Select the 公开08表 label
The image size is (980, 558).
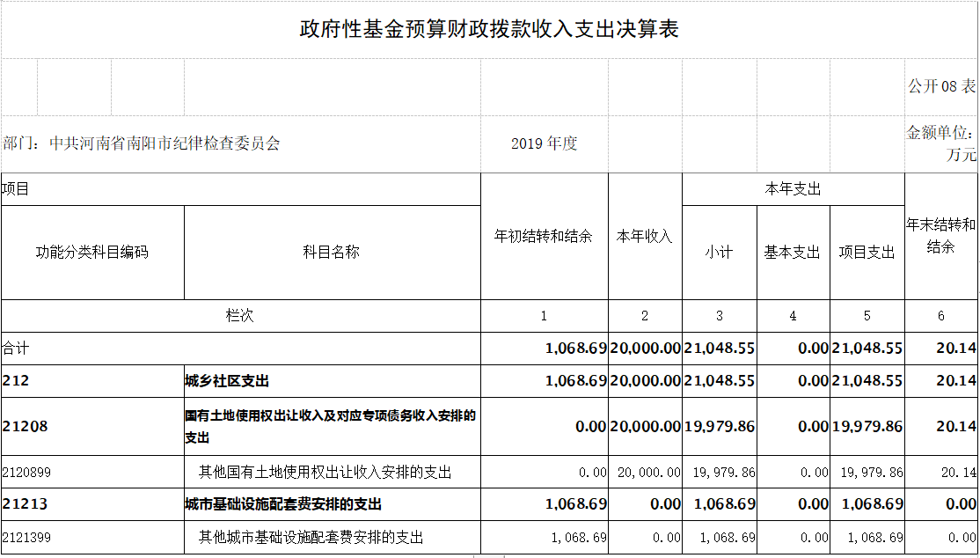click(x=942, y=86)
